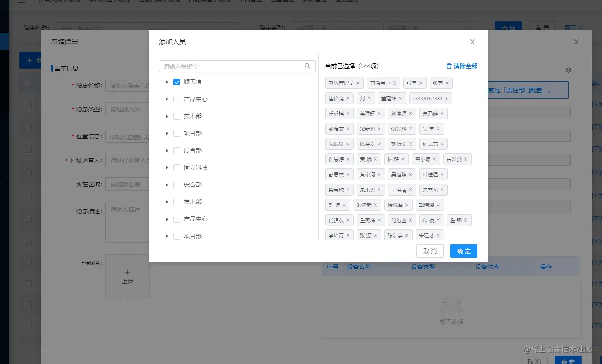The height and width of the screenshot is (364, 602).
Task: Click the 赖浩文 tag text
Action: tap(336, 129)
